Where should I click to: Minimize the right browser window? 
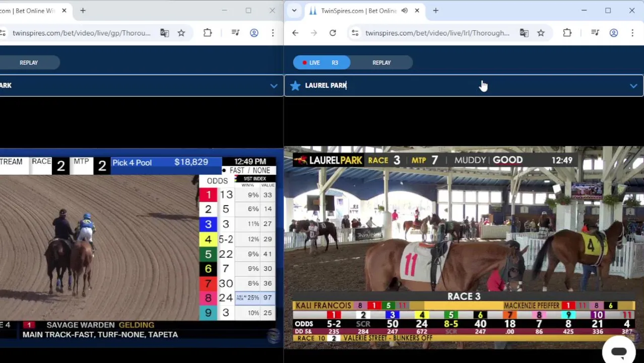pos(584,11)
